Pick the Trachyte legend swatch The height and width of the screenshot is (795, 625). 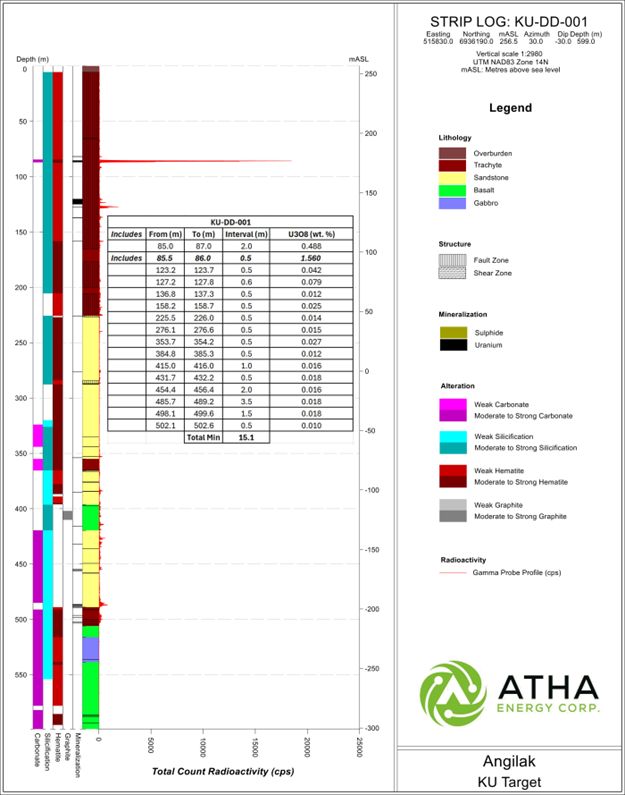tap(452, 165)
